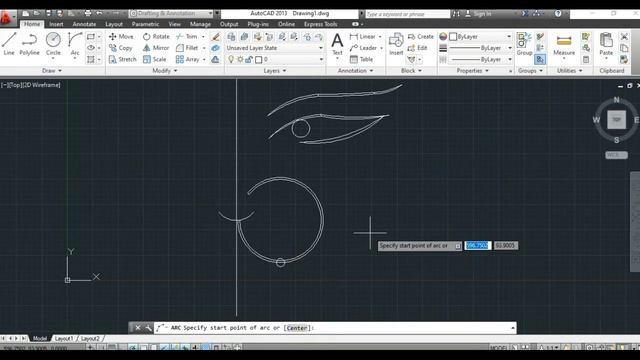640x360 pixels.
Task: Click the ViewCube TOP face
Action: (x=616, y=120)
